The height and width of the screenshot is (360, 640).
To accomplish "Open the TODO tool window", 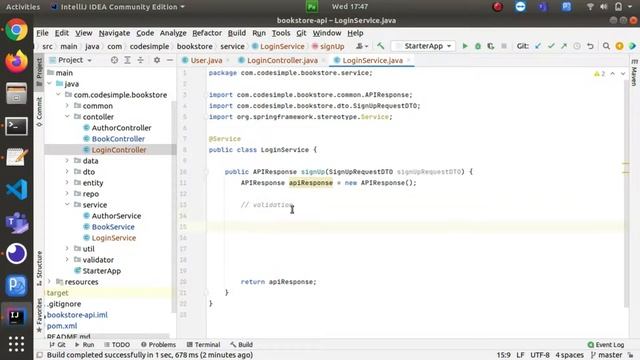I will click(x=117, y=344).
